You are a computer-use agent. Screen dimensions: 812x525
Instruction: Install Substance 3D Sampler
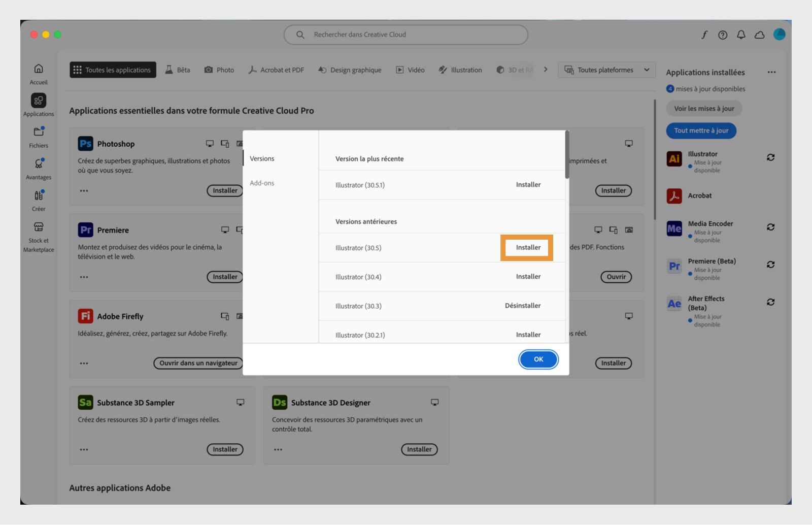tap(225, 450)
